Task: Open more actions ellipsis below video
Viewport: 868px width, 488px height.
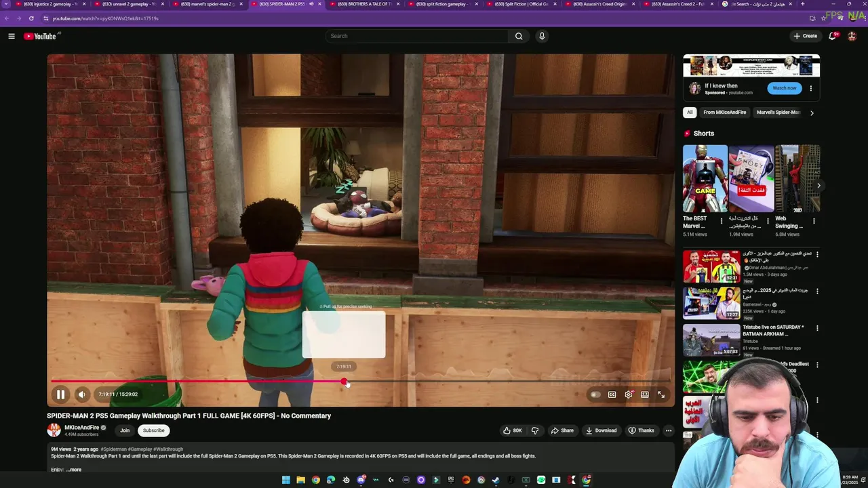Action: tap(668, 430)
